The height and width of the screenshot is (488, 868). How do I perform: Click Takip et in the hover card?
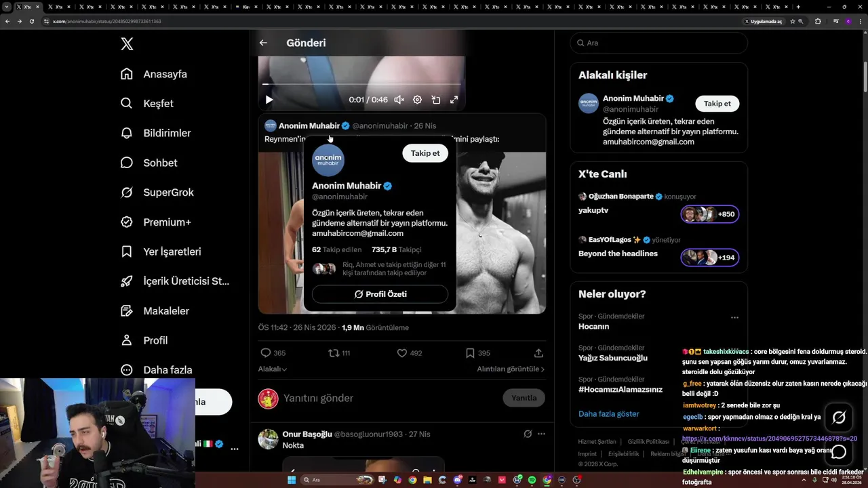425,153
